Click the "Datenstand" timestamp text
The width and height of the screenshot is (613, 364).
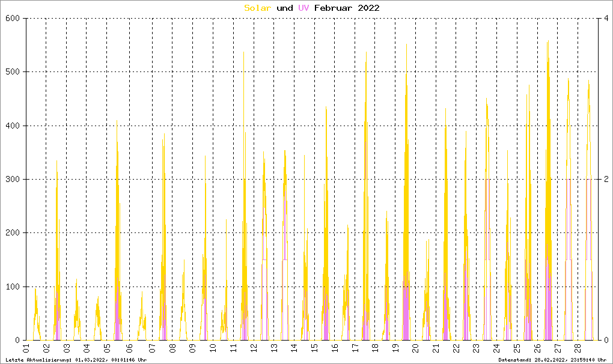(552, 360)
